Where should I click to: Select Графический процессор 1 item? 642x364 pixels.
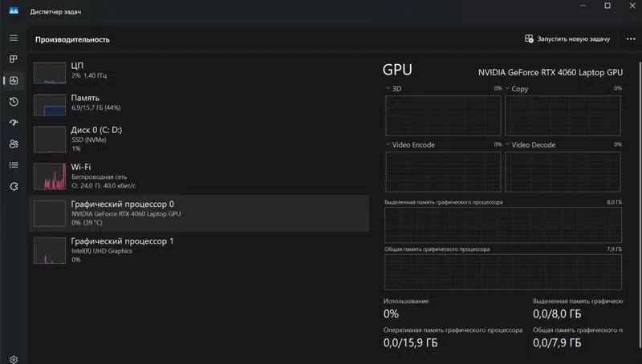[199, 250]
